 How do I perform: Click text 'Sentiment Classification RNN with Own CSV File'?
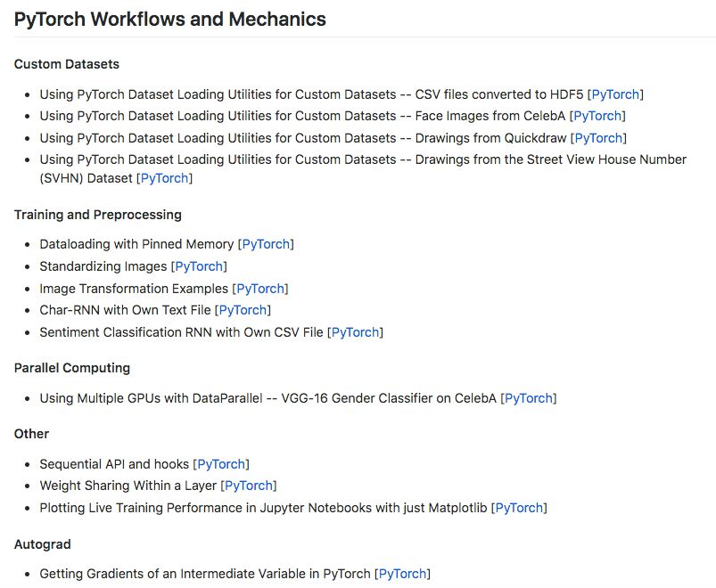[x=181, y=332]
